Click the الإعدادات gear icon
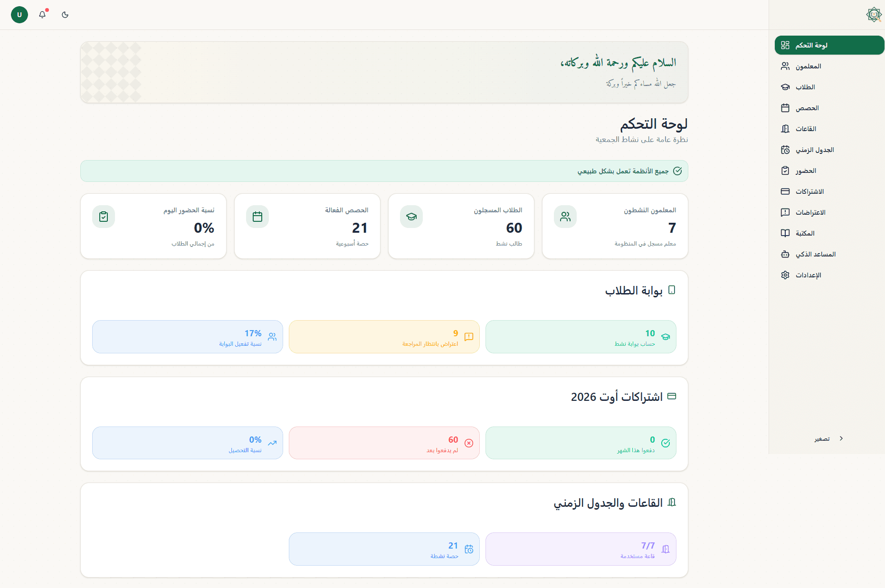This screenshot has height=588, width=885. [785, 275]
